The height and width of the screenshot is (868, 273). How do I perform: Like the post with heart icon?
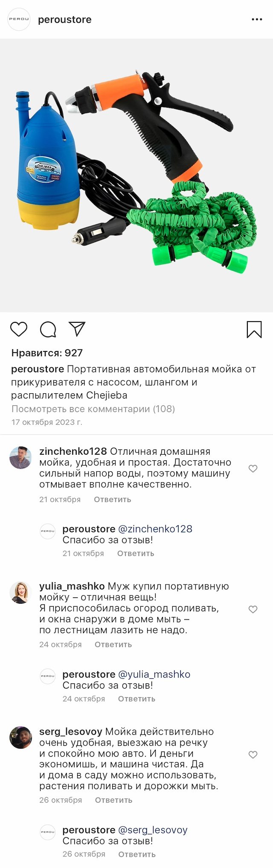tap(19, 330)
